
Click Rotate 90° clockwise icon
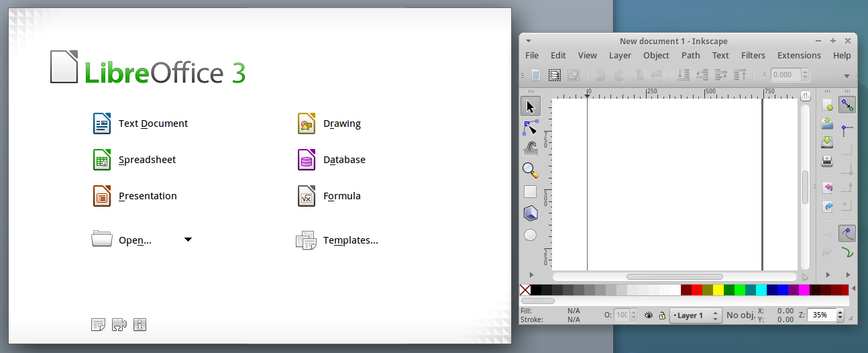pos(620,75)
